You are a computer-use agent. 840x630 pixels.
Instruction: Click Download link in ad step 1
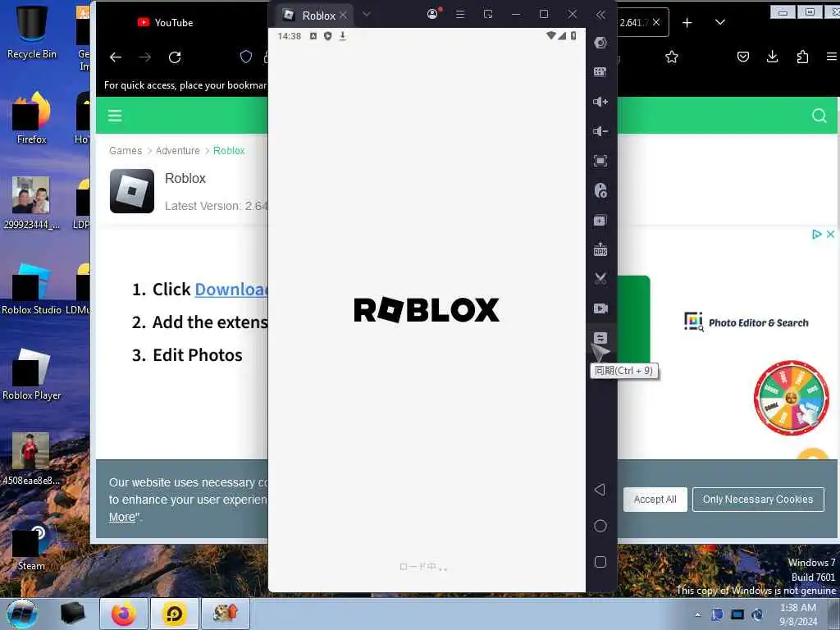231,290
